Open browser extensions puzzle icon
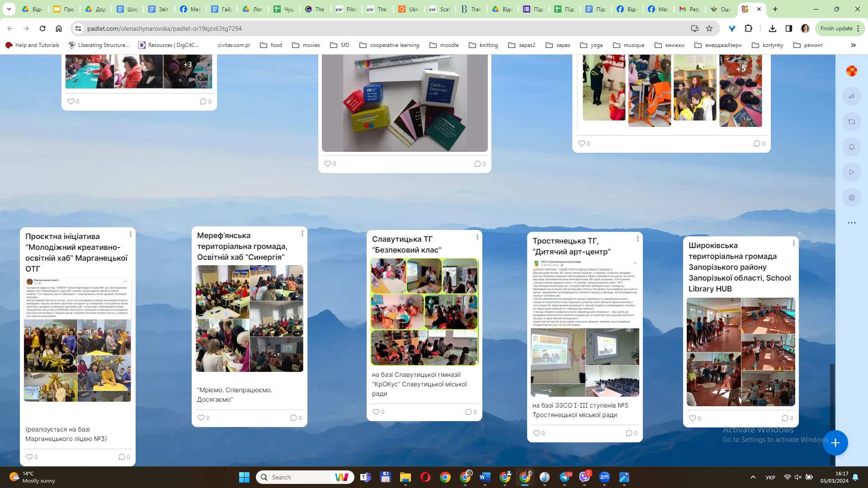Viewport: 868px width, 488px height. [749, 28]
